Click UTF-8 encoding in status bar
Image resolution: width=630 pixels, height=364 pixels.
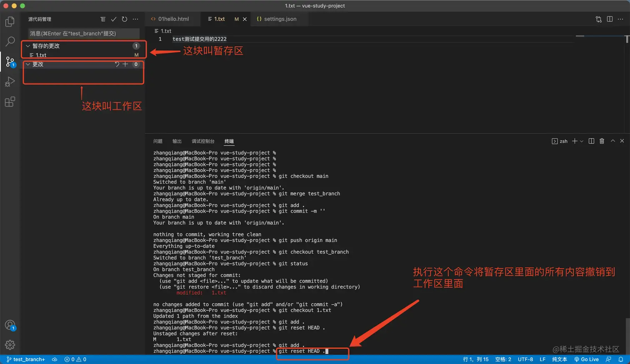[x=525, y=359]
